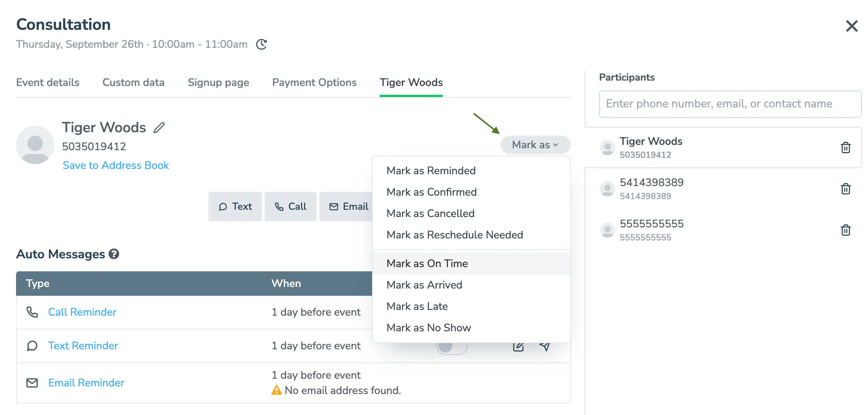Select Mark as No Show option
The width and height of the screenshot is (868, 415).
click(x=429, y=327)
